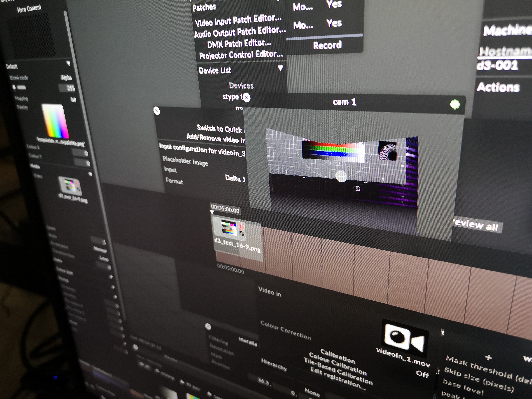
Task: Open the Video Input Patch Editor
Action: 238,21
